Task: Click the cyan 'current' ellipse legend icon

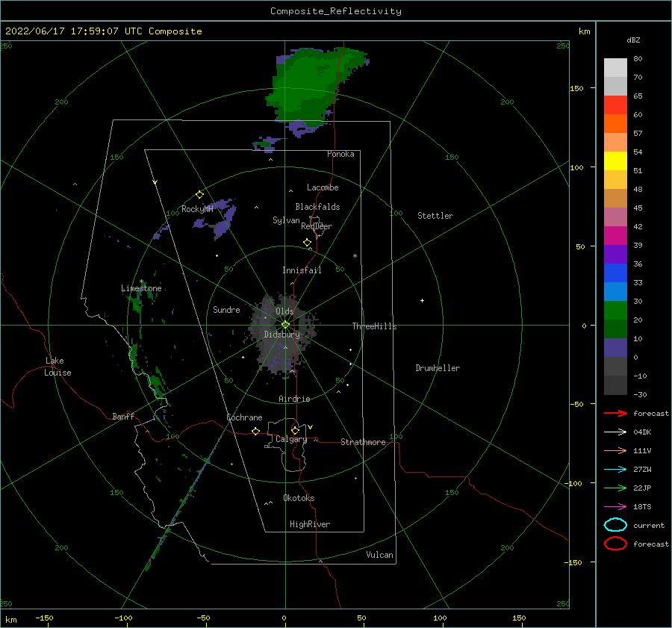Action: coord(615,525)
